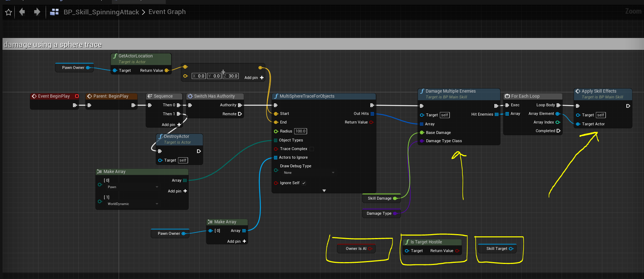Click Is Target Hostile's Return Value pin
This screenshot has height=279, width=644.
(x=457, y=251)
